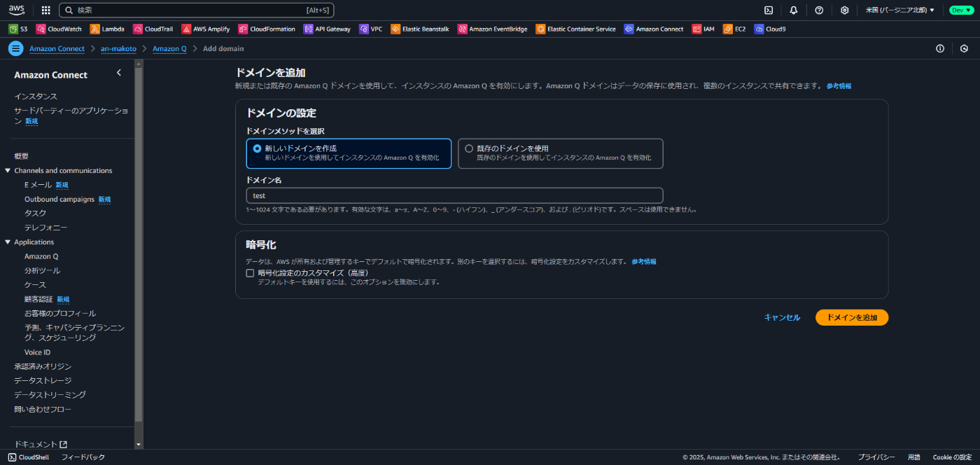Open the S3 shortcut
The width and height of the screenshot is (980, 465).
18,29
